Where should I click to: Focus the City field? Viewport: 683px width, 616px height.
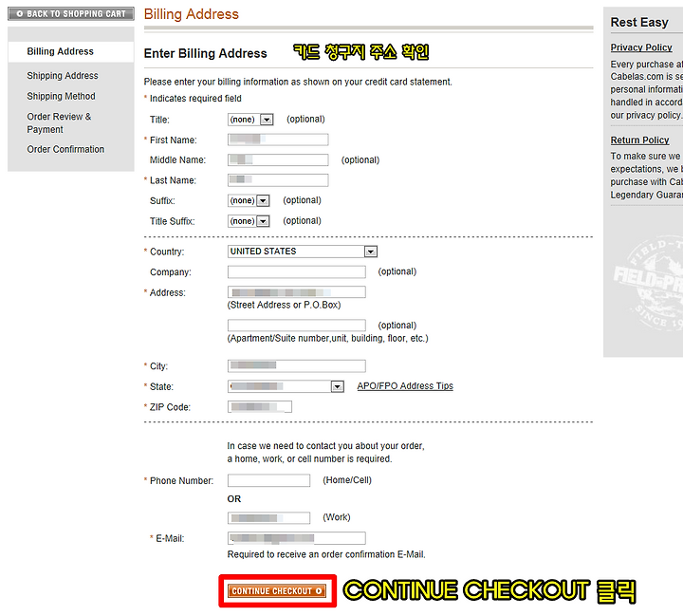[x=297, y=365]
